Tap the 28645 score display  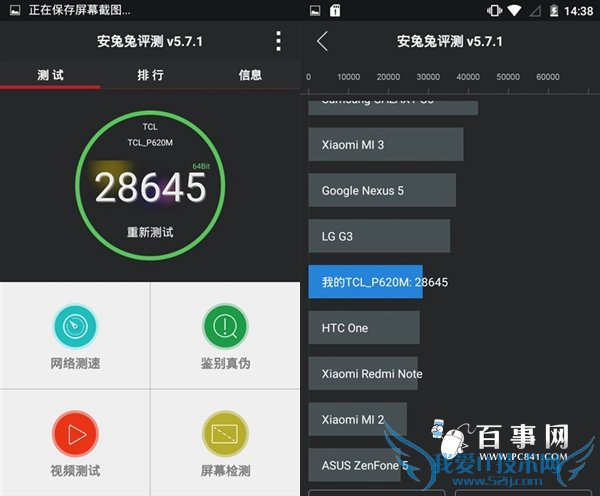click(150, 187)
